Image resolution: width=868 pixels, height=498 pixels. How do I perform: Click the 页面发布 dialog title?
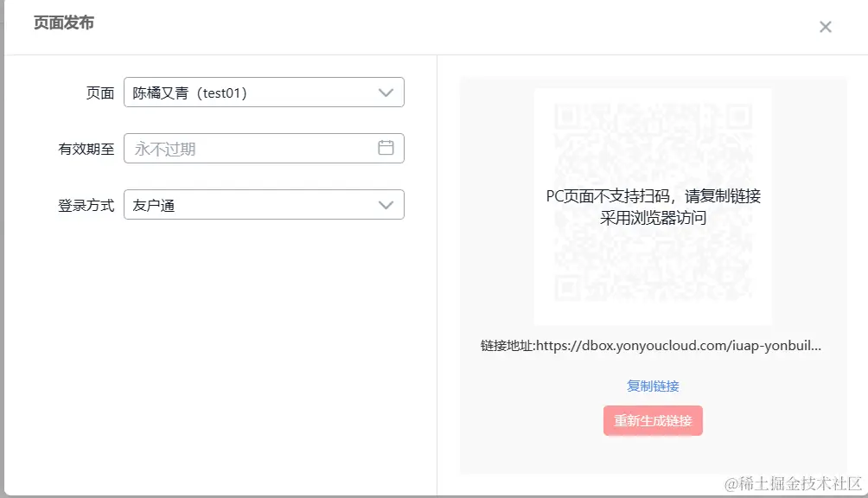(x=64, y=22)
